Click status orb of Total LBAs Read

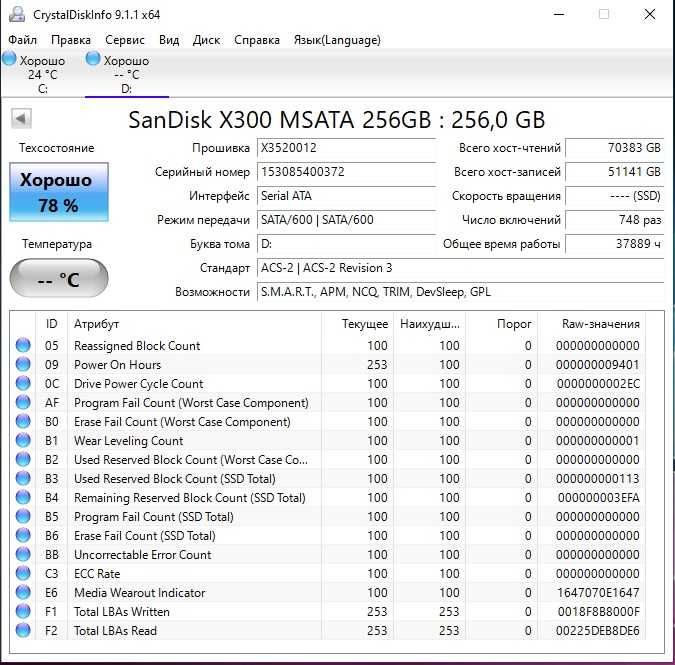[x=23, y=630]
